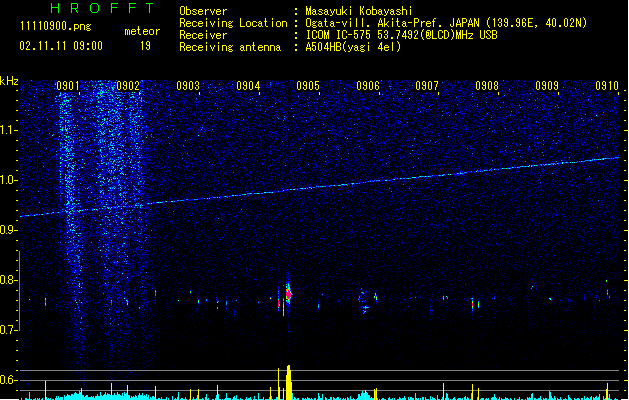Click the 1.0 kHz axis label
This screenshot has width=629, height=400.
coord(9,180)
